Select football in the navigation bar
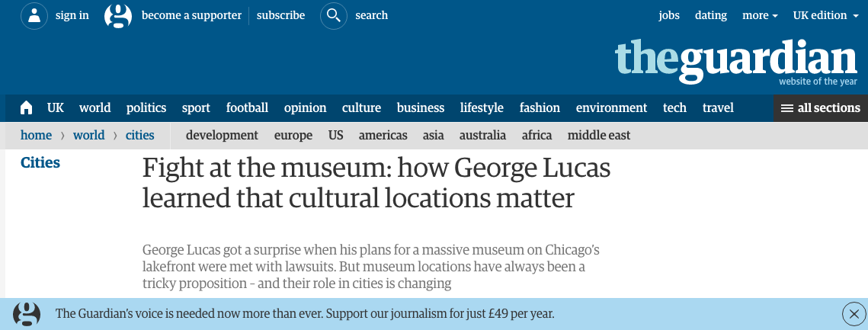Viewport: 868px width, 330px height. coord(247,108)
